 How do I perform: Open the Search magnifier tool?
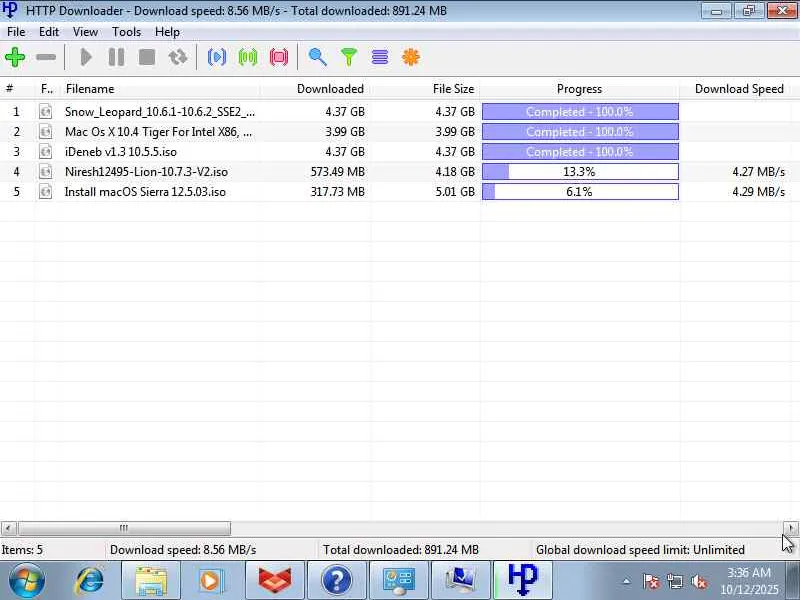[317, 57]
